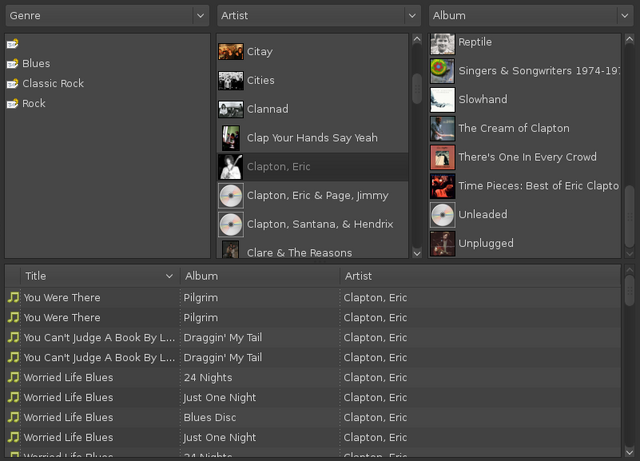This screenshot has width=640, height=461.
Task: Click the Time Pieces album cover
Action: tap(442, 186)
